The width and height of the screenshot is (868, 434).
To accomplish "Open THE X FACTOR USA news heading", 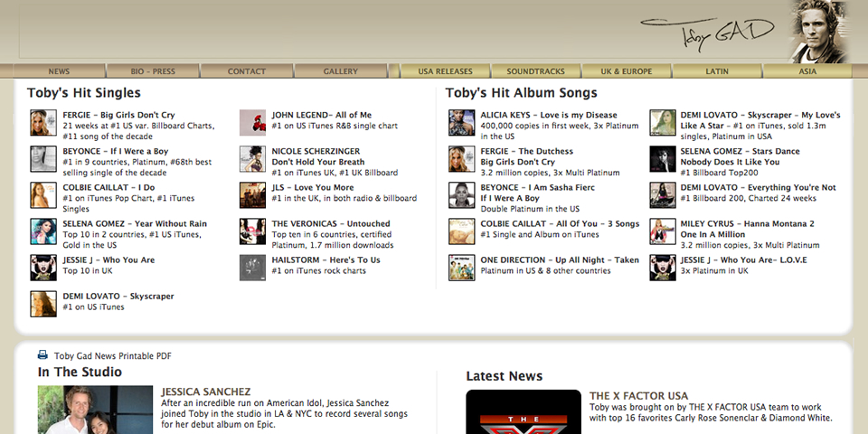I will 639,396.
